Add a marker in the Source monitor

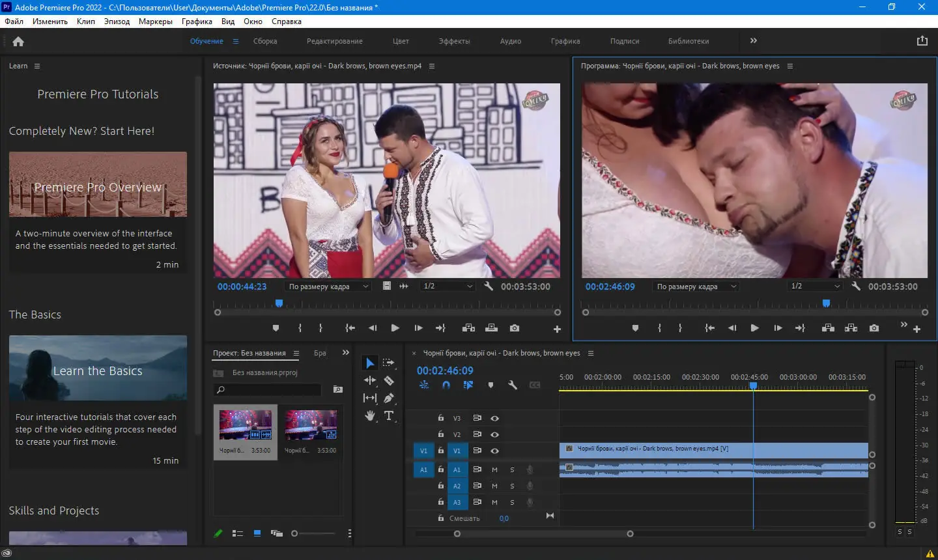[x=276, y=328]
